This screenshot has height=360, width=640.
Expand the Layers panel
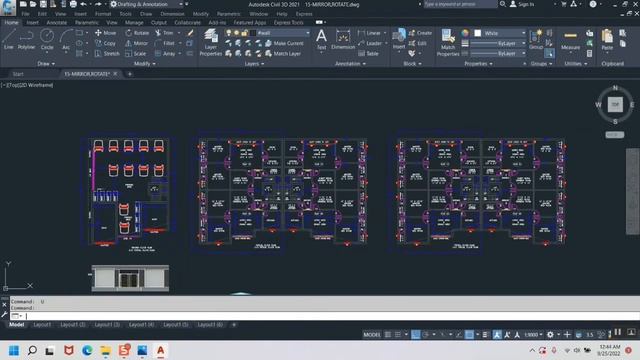click(x=254, y=64)
